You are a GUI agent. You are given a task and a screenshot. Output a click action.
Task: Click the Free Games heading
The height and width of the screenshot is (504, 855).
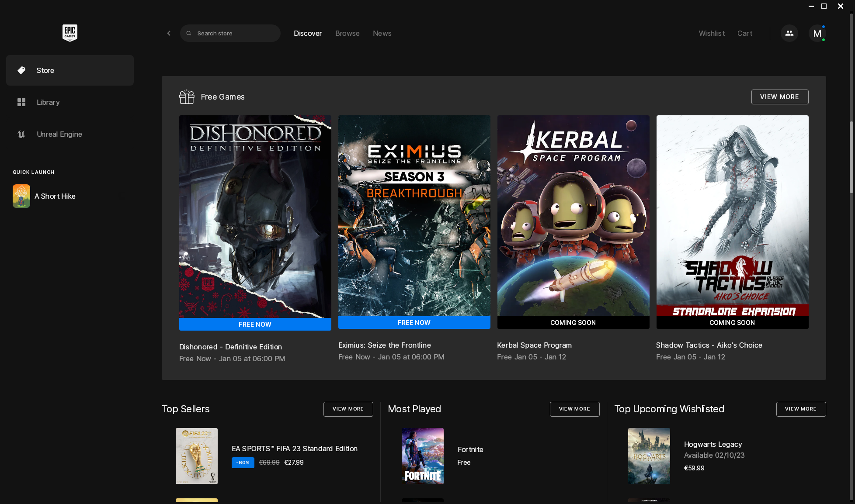pyautogui.click(x=222, y=97)
